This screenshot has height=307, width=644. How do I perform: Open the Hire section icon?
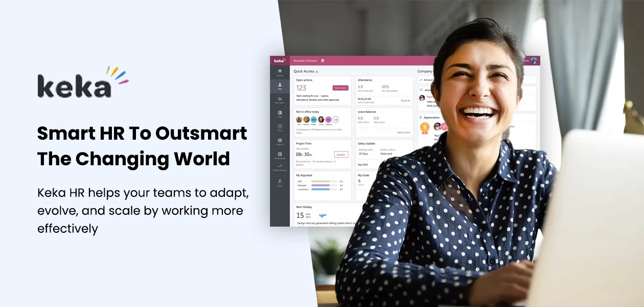point(280,182)
